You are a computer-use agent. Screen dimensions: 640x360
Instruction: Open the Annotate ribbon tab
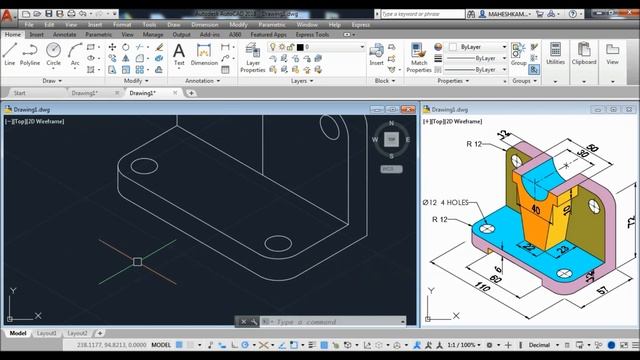click(x=64, y=35)
